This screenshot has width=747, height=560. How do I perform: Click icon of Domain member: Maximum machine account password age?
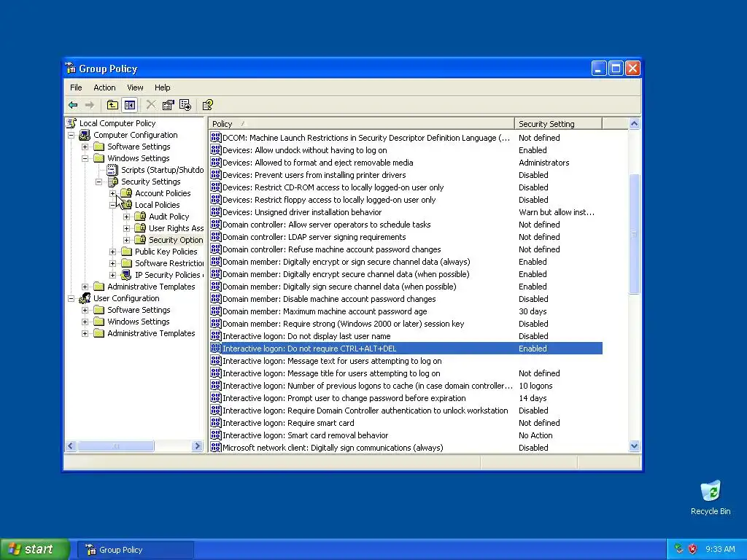point(216,311)
